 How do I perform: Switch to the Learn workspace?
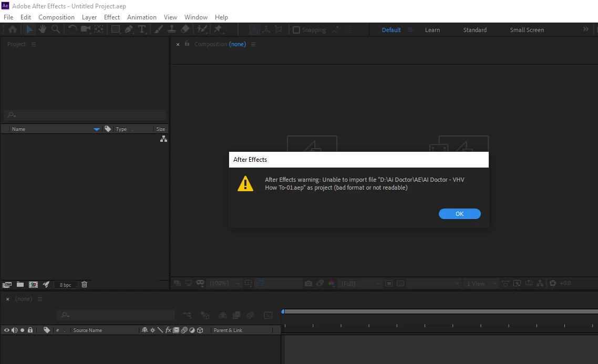(x=432, y=30)
